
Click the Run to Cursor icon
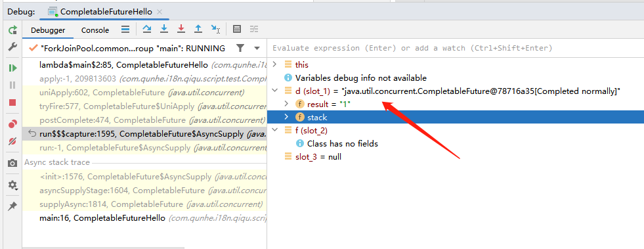[x=215, y=29]
